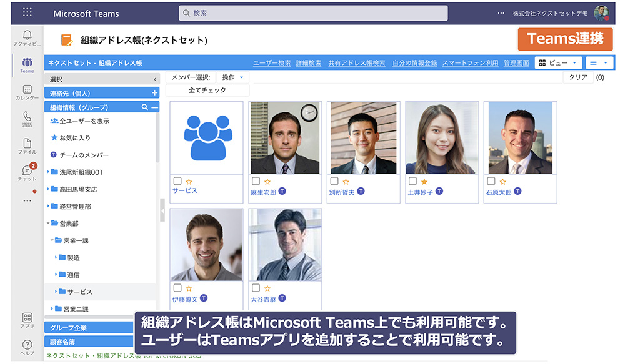Open the スマートフォン利用 link
The height and width of the screenshot is (364, 625).
point(471,63)
